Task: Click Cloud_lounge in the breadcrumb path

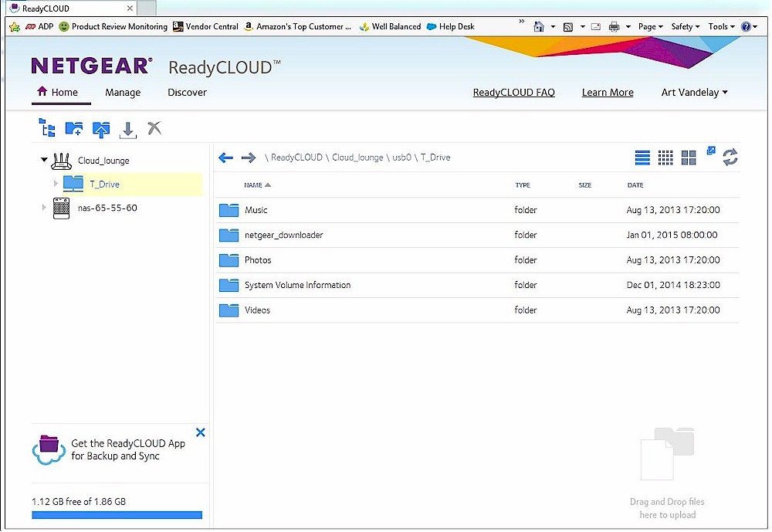Action: point(357,158)
